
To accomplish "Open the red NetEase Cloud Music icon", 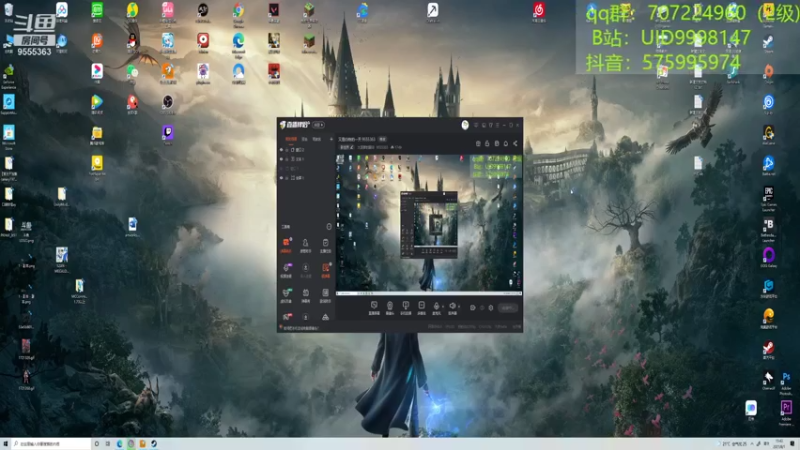I will tap(539, 9).
